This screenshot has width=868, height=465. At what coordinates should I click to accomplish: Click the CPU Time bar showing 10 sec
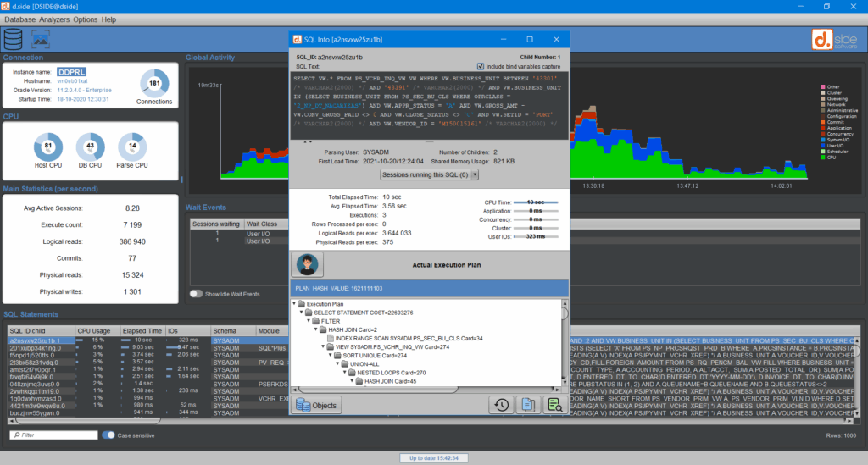[536, 202]
